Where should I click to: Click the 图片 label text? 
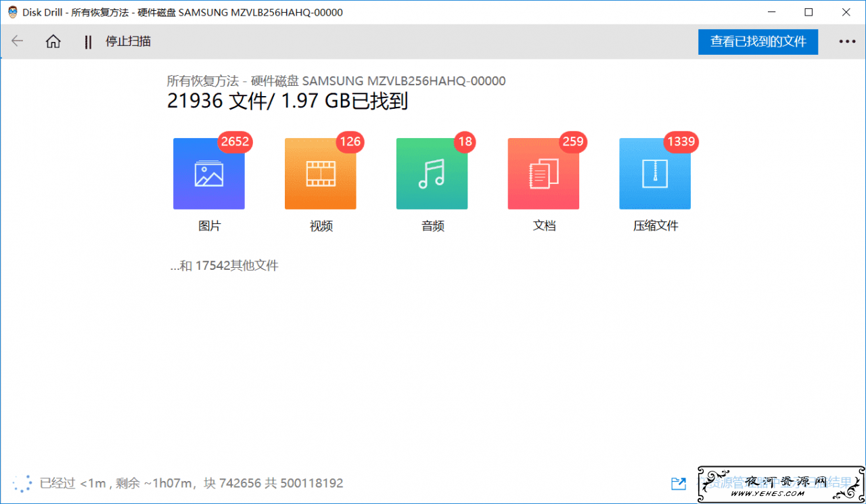click(x=210, y=226)
